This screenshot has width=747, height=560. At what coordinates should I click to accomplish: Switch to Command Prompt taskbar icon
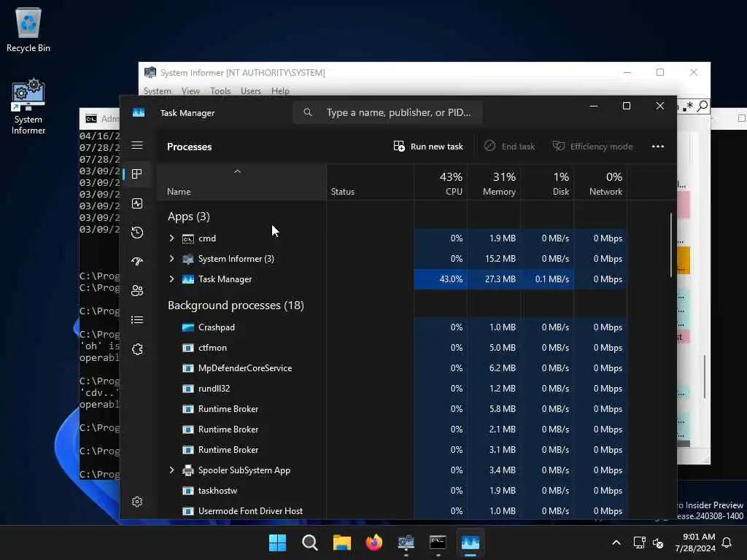[438, 542]
